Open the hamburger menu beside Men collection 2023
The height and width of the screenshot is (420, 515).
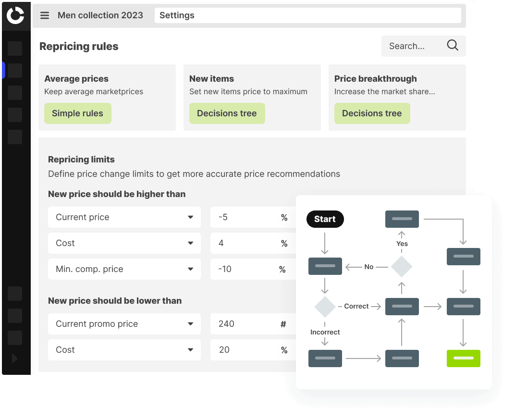point(45,15)
